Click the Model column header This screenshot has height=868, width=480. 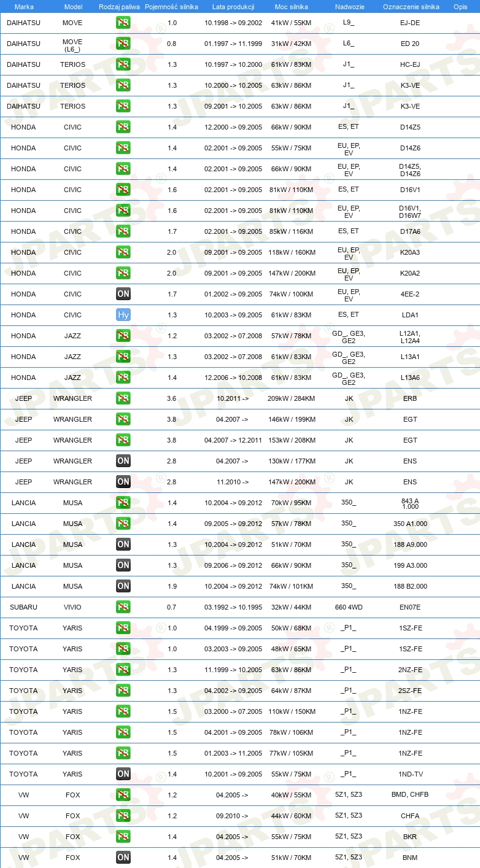coord(73,7)
